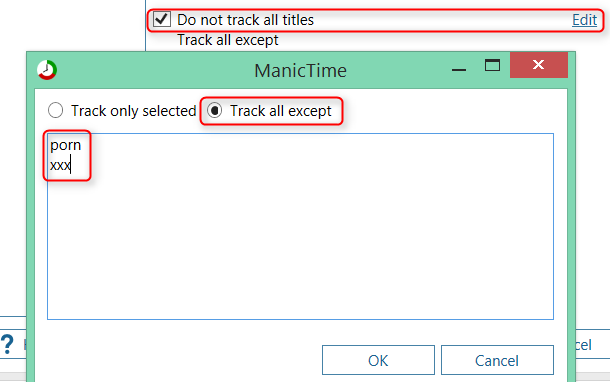Viewport: 610px width, 382px height.
Task: Place cursor on the word porn in list
Action: pyautogui.click(x=65, y=145)
